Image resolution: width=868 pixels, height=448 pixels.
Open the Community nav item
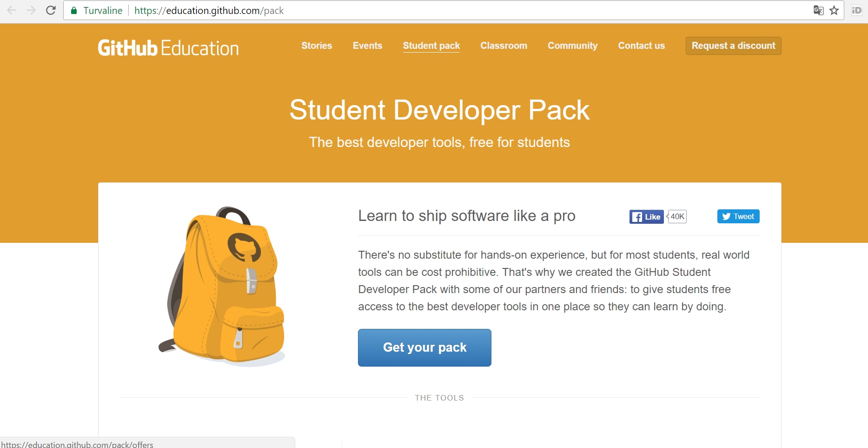point(572,46)
